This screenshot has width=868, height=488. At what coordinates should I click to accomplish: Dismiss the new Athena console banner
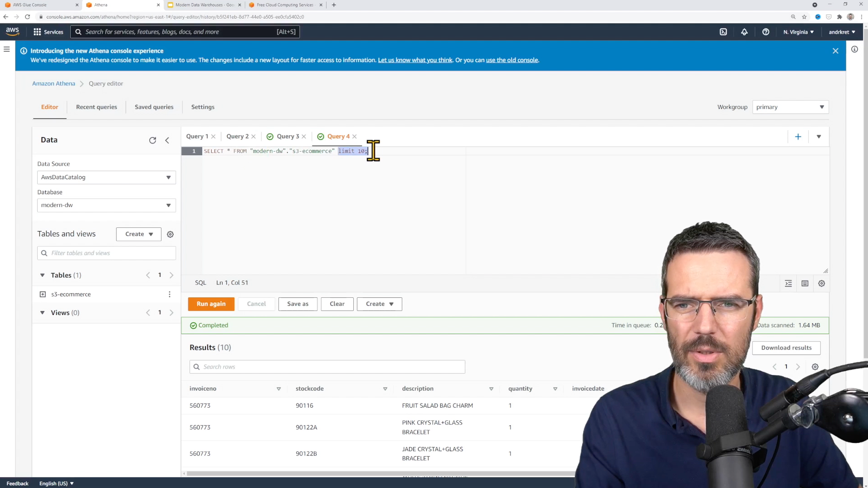(x=835, y=51)
